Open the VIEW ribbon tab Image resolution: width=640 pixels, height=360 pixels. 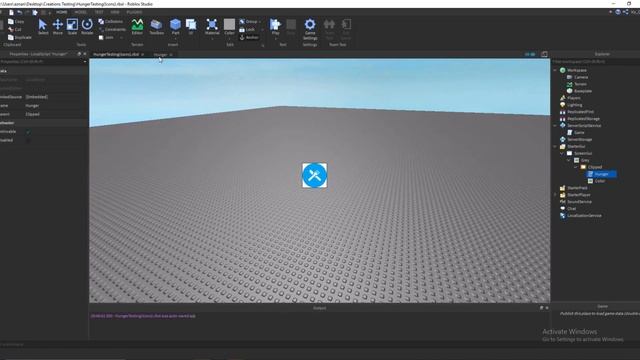(x=115, y=12)
